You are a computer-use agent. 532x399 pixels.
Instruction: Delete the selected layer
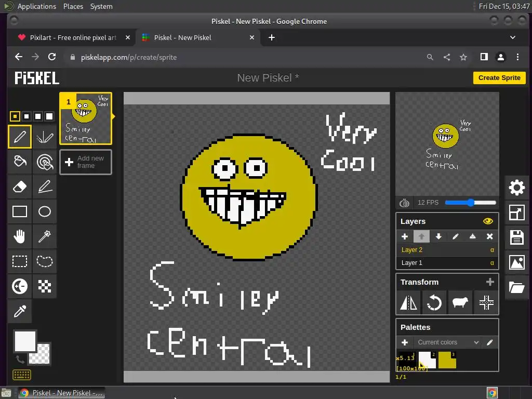(x=489, y=236)
